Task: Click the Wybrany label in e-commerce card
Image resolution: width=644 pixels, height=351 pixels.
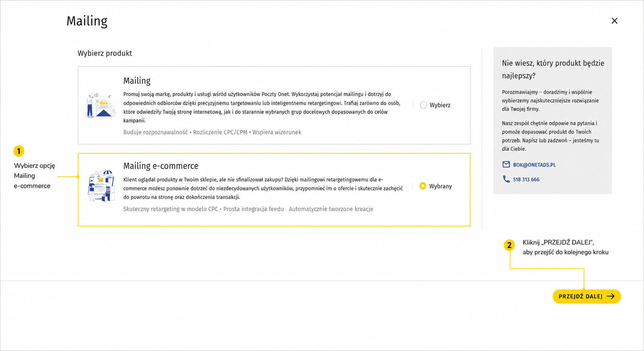Action: pyautogui.click(x=440, y=186)
